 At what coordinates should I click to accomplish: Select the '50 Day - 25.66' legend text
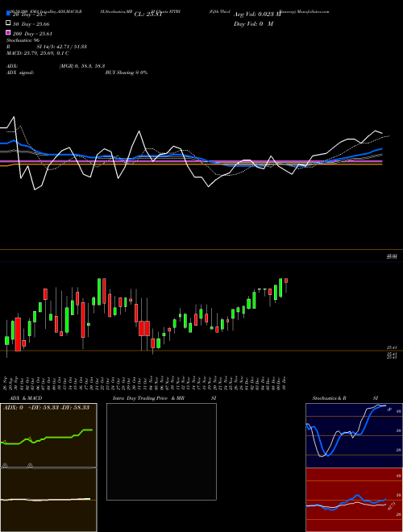[31, 24]
